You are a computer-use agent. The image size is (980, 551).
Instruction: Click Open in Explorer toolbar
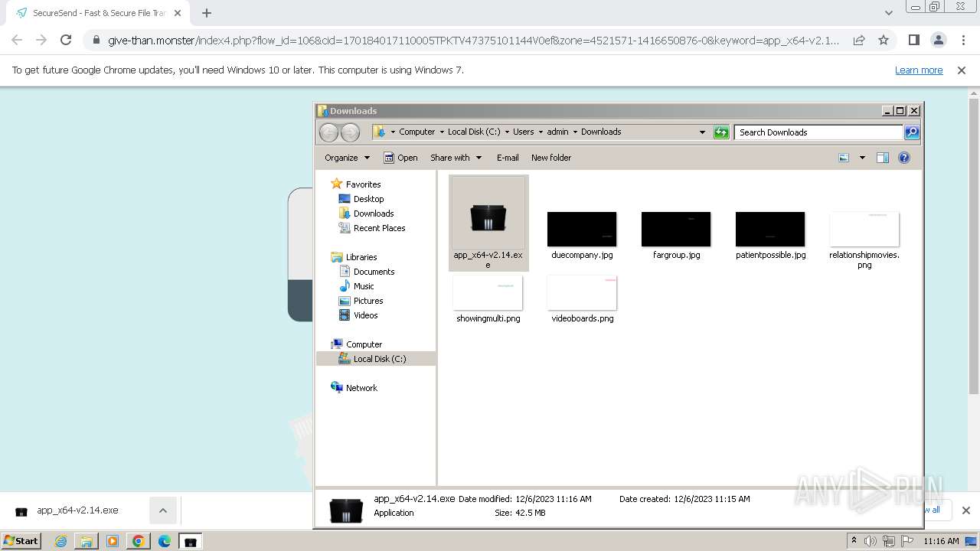[400, 158]
